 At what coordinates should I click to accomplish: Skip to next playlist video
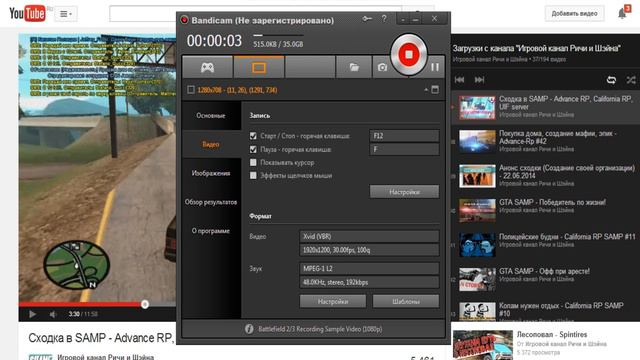point(479,80)
